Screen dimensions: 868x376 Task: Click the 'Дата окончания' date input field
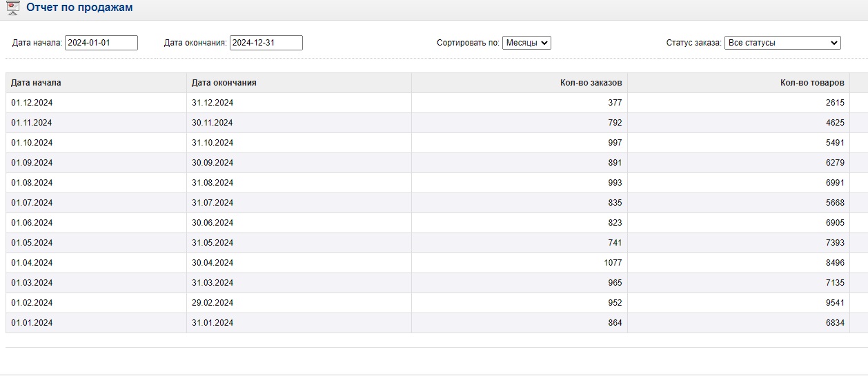tap(266, 43)
